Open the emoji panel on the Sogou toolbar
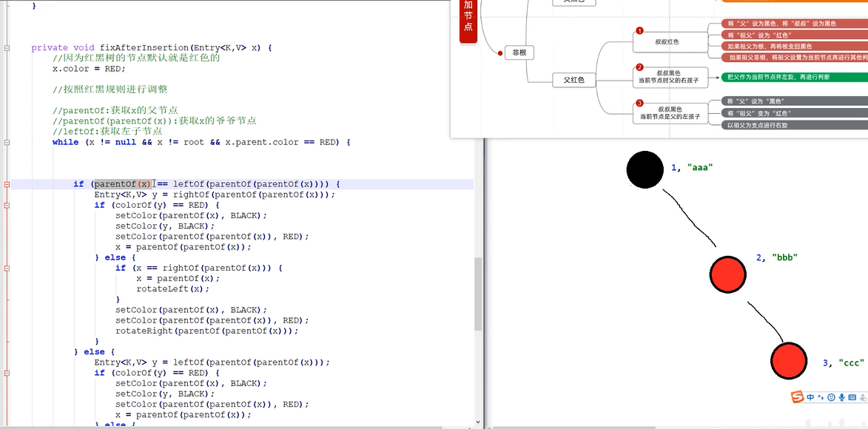Viewport: 868px width, 429px height. 831,397
